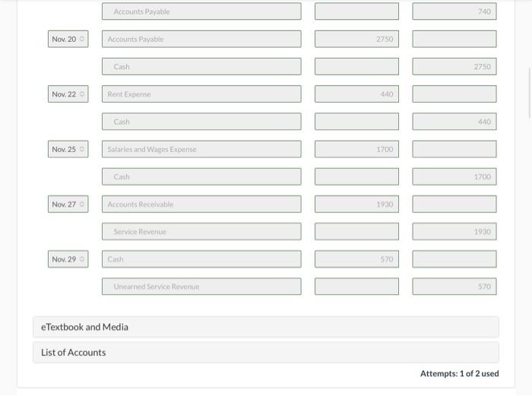
Task: Click the credit amount field showing 440
Action: click(454, 122)
